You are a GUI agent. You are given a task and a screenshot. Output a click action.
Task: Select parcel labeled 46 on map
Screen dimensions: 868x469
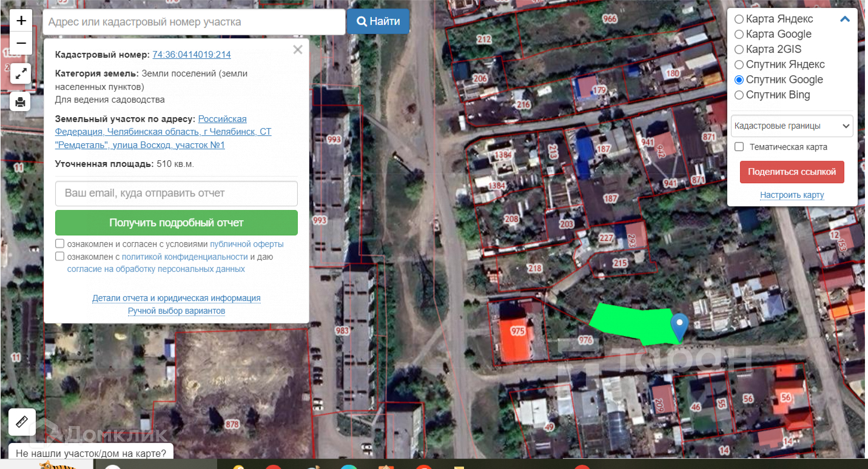[695, 407]
